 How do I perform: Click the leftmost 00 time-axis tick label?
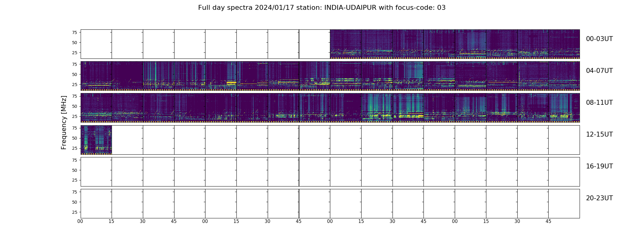coord(80,221)
